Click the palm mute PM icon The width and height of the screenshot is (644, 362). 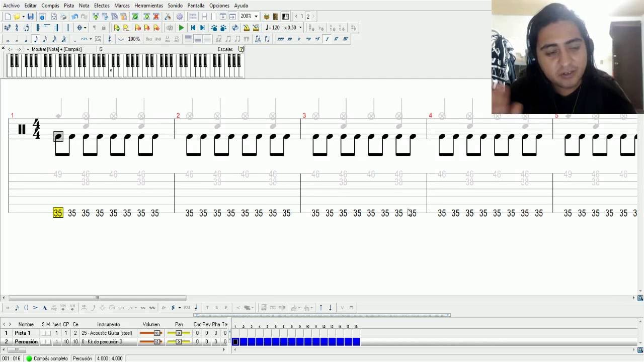click(x=187, y=308)
